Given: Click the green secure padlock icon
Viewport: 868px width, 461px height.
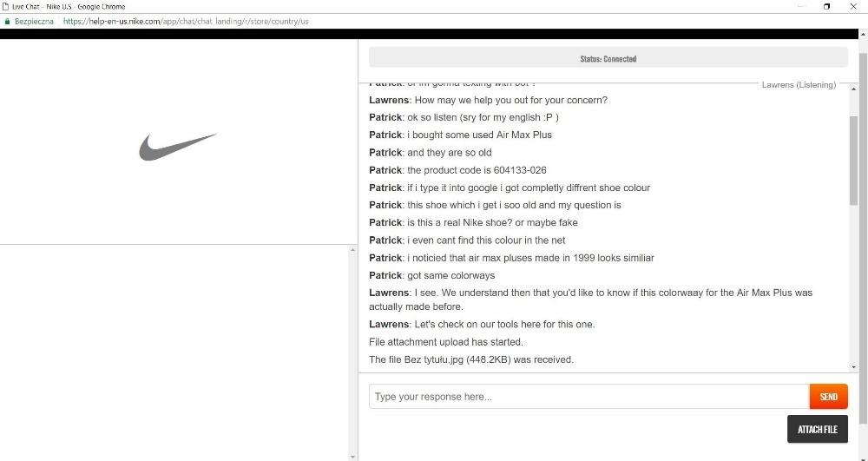Looking at the screenshot, I should pyautogui.click(x=7, y=22).
